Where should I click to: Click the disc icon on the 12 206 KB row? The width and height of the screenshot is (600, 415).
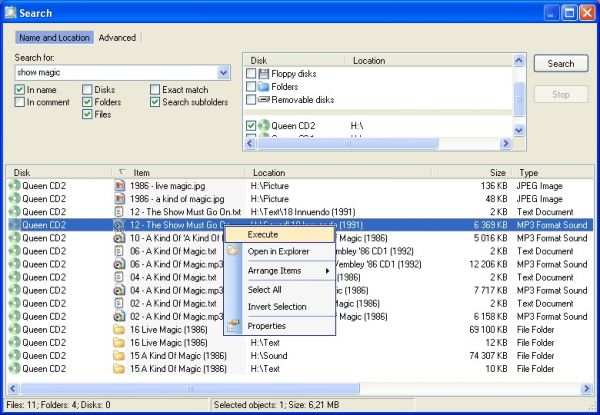coord(15,264)
